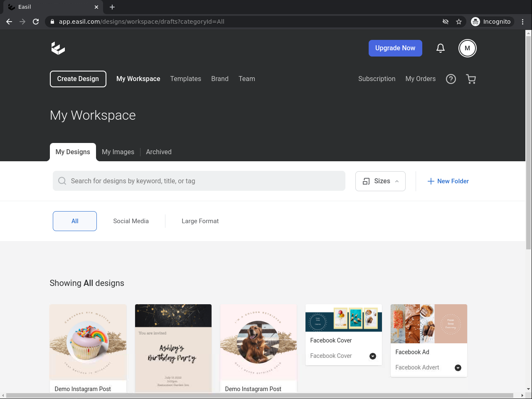Open the Facebook Ad design thumbnail
532x399 pixels.
429,324
